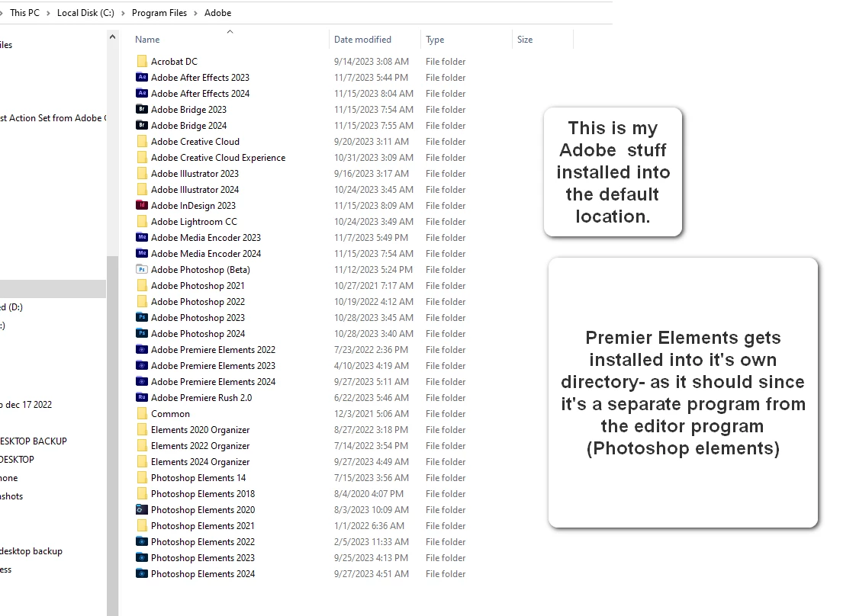Click the Photoshop Elements 2024 icon

tap(142, 573)
